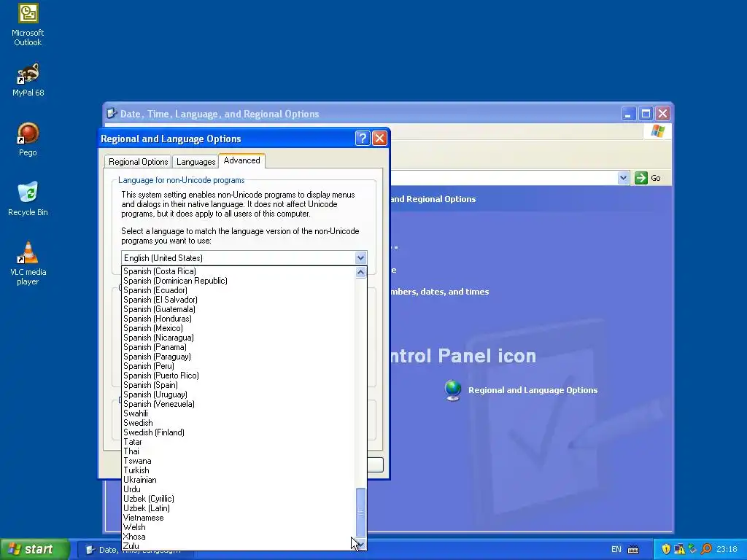Choose Tswana from the dropdown list

[x=239, y=461]
